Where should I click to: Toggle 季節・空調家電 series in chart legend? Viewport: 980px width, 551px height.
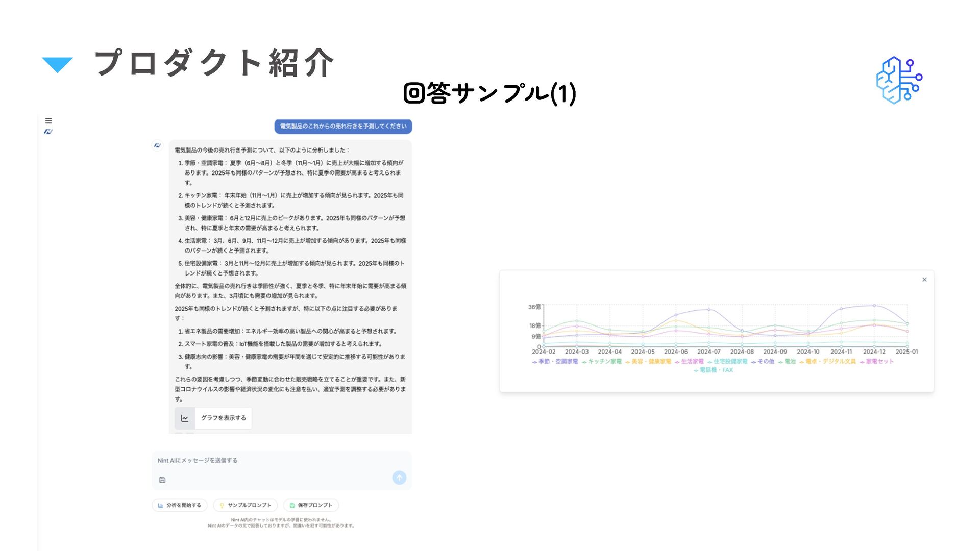(555, 361)
